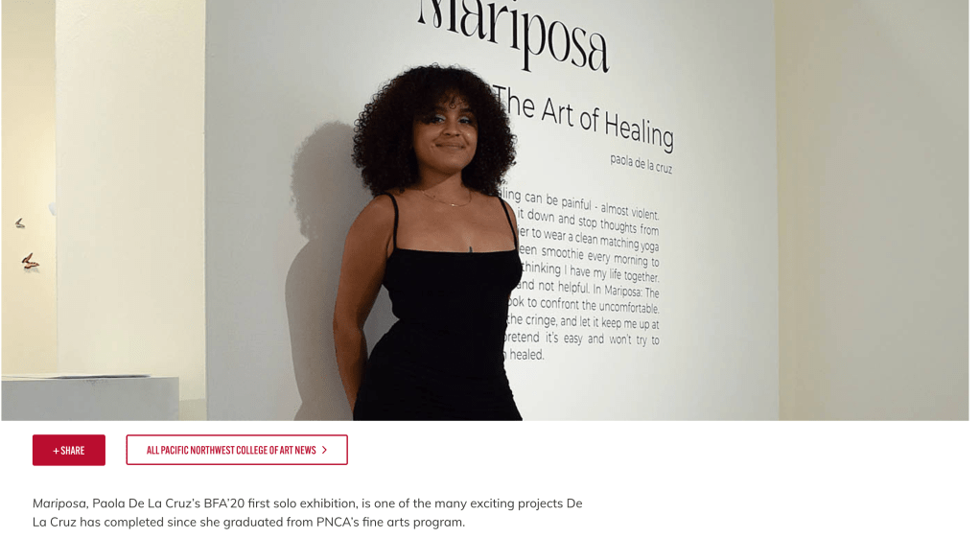Click the hero photo of Paola De La Cruz
Image resolution: width=980 pixels, height=538 pixels.
coord(485,210)
